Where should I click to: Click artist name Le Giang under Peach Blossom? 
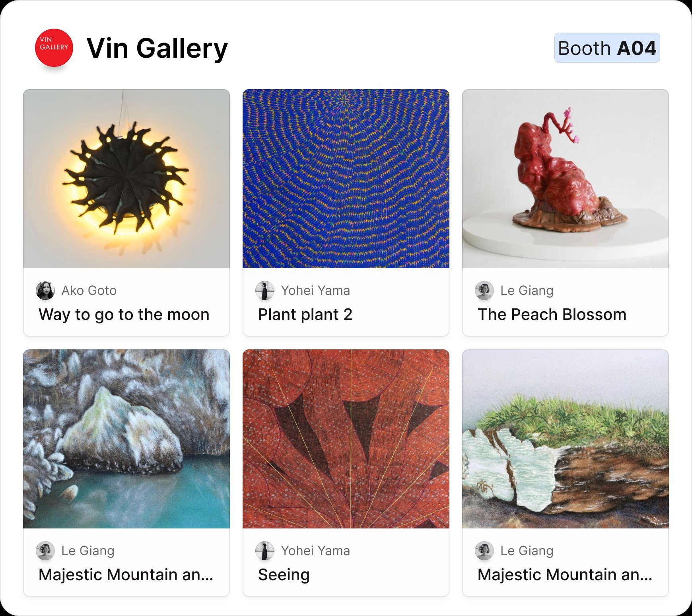point(527,290)
